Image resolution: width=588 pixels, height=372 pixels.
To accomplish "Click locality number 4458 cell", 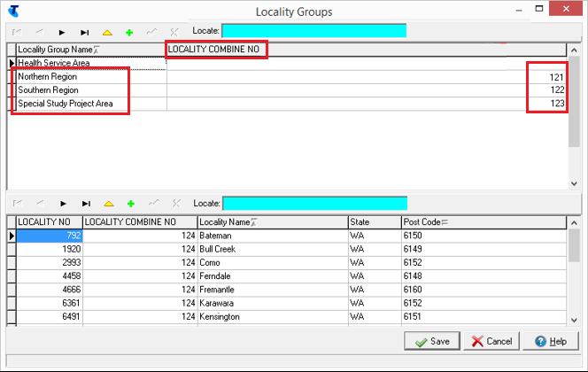I will (49, 276).
